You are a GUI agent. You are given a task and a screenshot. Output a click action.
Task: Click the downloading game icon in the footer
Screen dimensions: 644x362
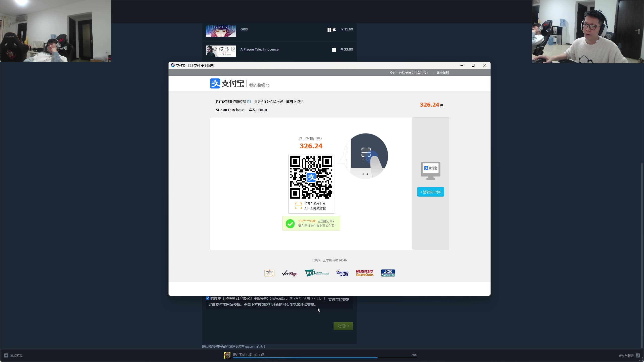coord(227,355)
